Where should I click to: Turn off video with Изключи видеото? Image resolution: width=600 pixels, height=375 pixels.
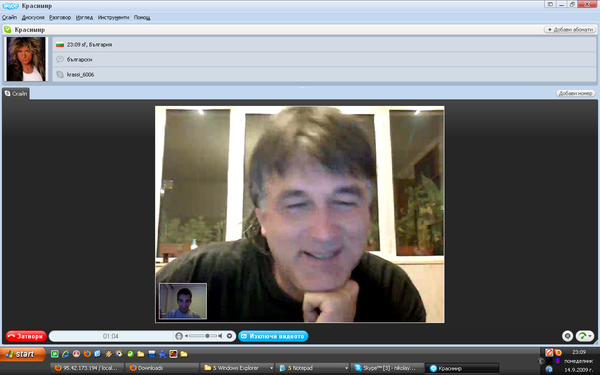pos(273,336)
